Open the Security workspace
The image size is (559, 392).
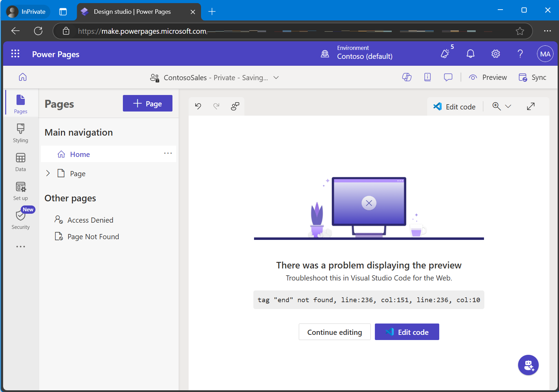coord(21,220)
